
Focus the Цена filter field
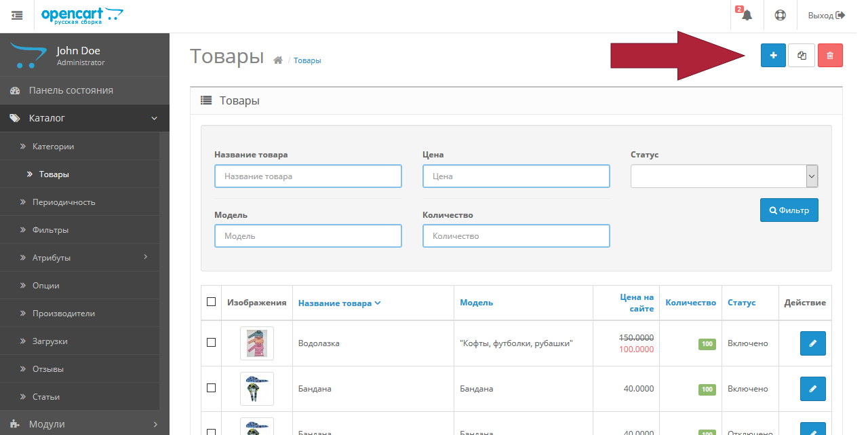[x=516, y=176]
